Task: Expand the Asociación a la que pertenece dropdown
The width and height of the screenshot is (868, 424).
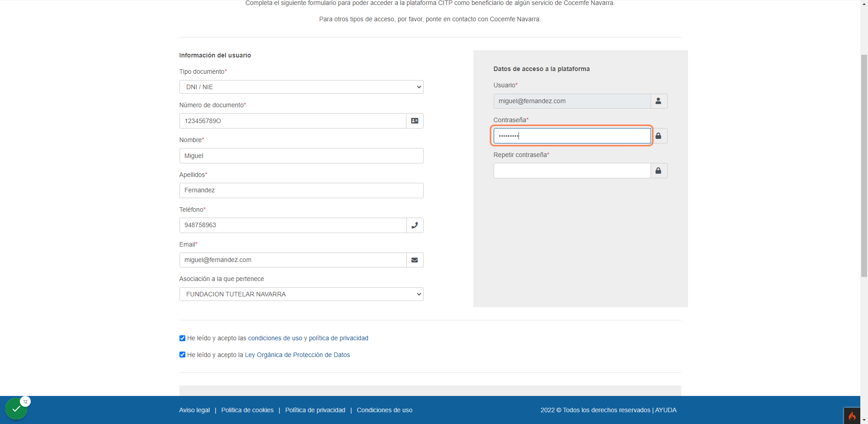Action: [301, 294]
